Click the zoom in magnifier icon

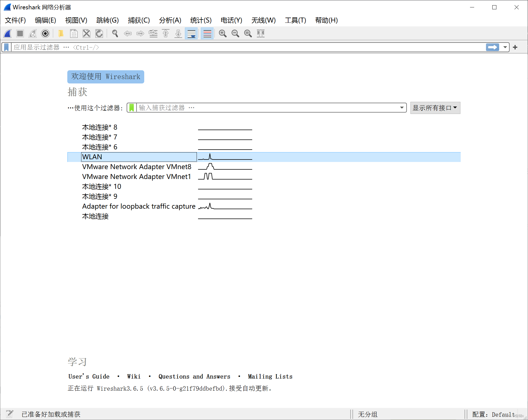click(x=223, y=33)
